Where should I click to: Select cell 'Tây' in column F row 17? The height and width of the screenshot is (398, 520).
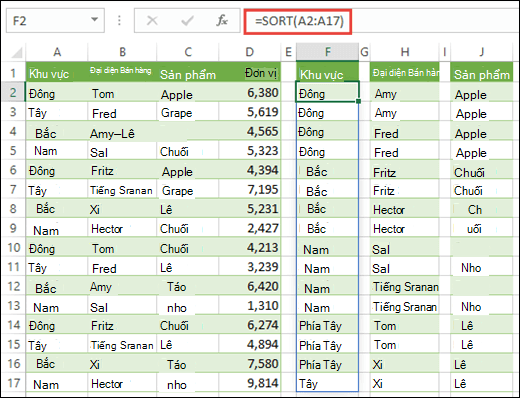(x=328, y=383)
